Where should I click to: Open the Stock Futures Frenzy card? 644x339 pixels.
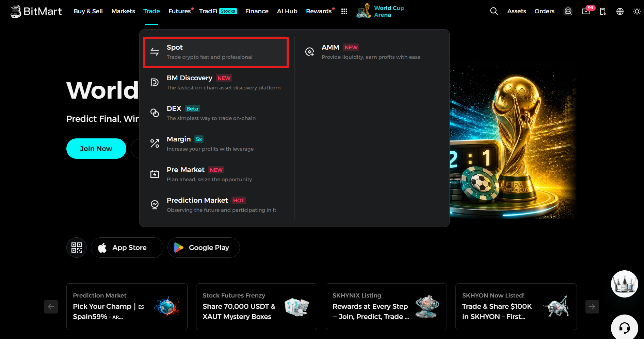pyautogui.click(x=257, y=307)
